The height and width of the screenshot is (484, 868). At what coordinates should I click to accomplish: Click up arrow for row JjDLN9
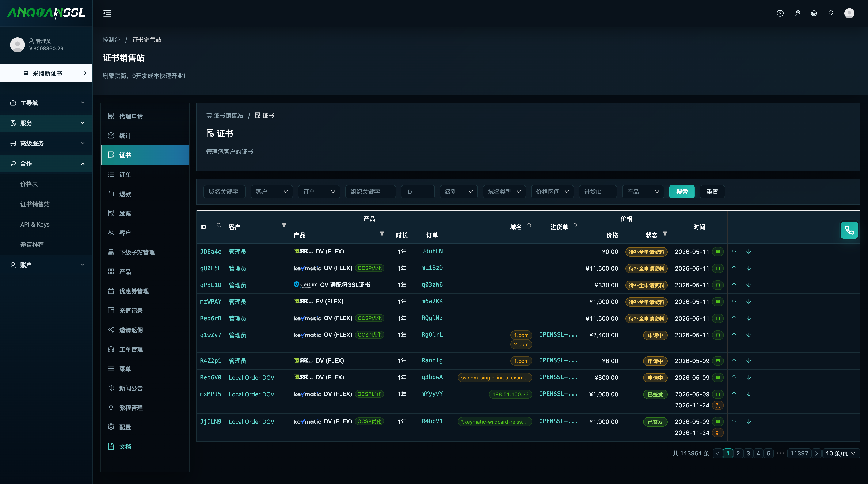point(734,422)
